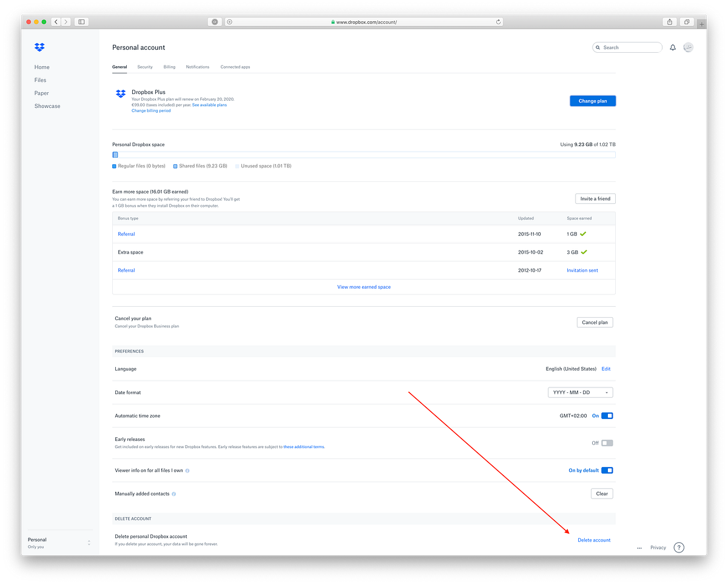Open the Date format dropdown
Image resolution: width=728 pixels, height=584 pixels.
(580, 392)
